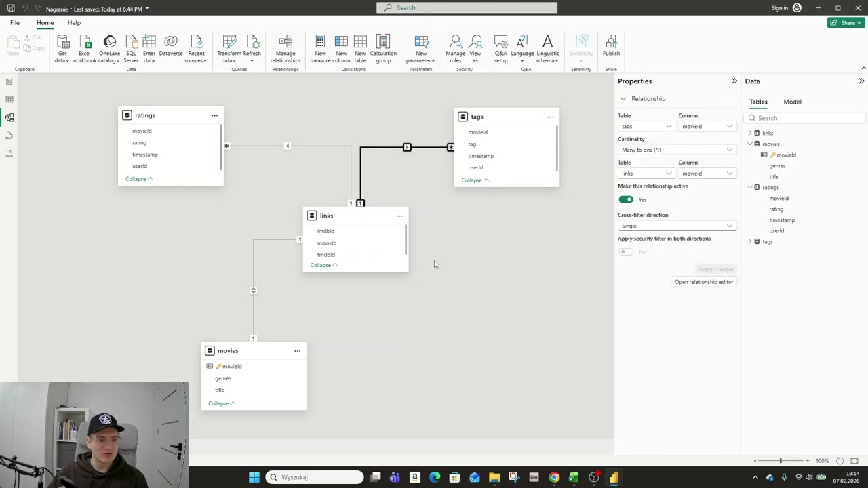
Task: Adjust the zoom slider in the status bar
Action: [780, 461]
